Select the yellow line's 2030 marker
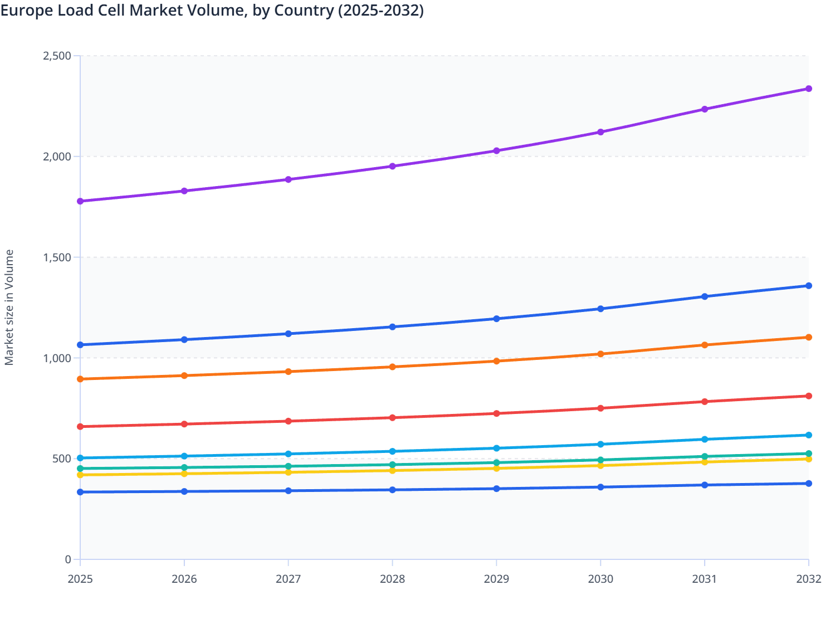This screenshot has width=840, height=624. click(x=600, y=466)
